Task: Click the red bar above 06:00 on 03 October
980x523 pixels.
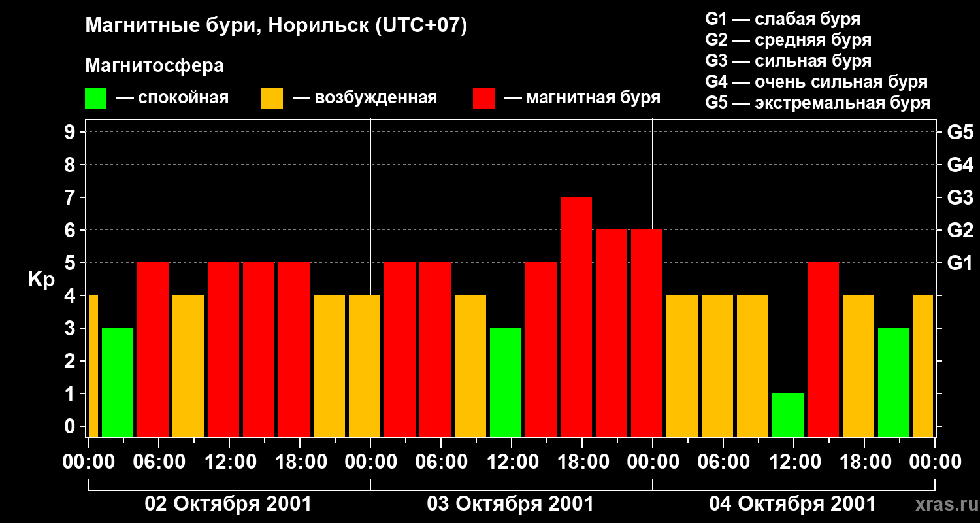Action: (x=435, y=349)
